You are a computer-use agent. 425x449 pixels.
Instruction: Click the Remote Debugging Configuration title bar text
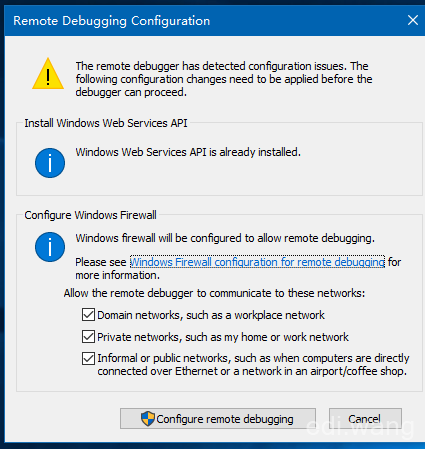point(112,21)
